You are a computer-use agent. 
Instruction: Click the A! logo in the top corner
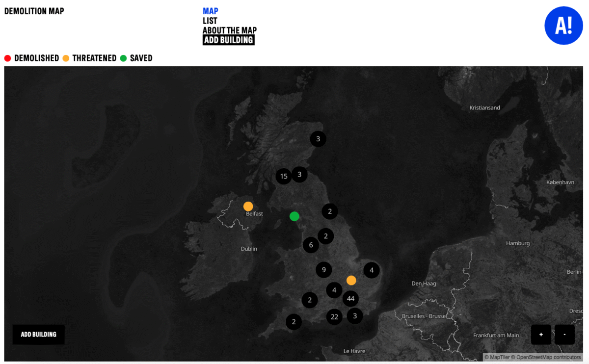click(563, 26)
